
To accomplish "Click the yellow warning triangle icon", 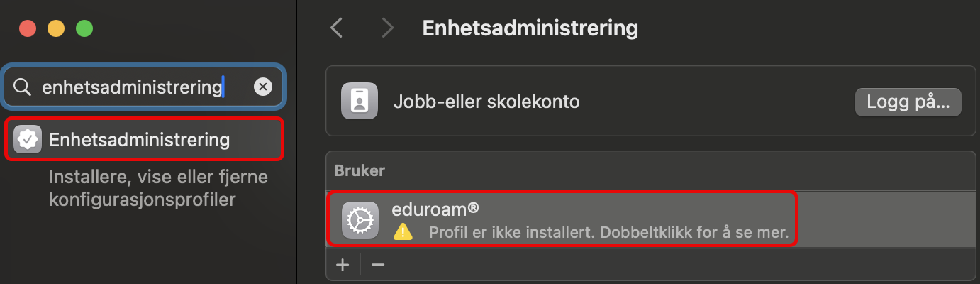I will tap(403, 231).
